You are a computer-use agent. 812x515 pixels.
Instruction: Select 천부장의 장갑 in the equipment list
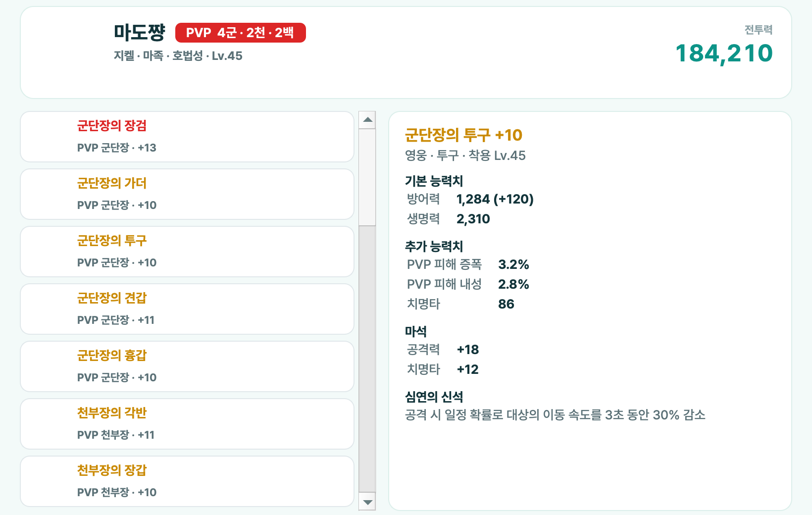pyautogui.click(x=187, y=481)
